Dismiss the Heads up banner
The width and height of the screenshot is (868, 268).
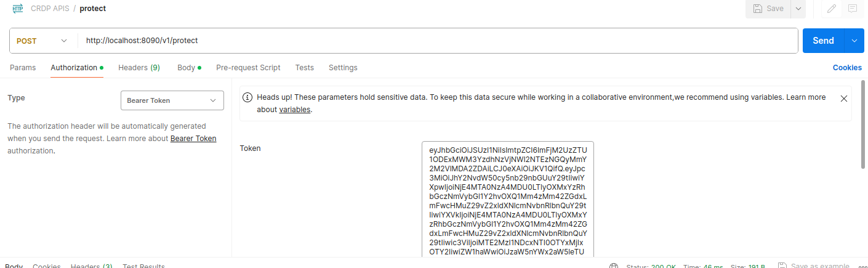[x=844, y=98]
